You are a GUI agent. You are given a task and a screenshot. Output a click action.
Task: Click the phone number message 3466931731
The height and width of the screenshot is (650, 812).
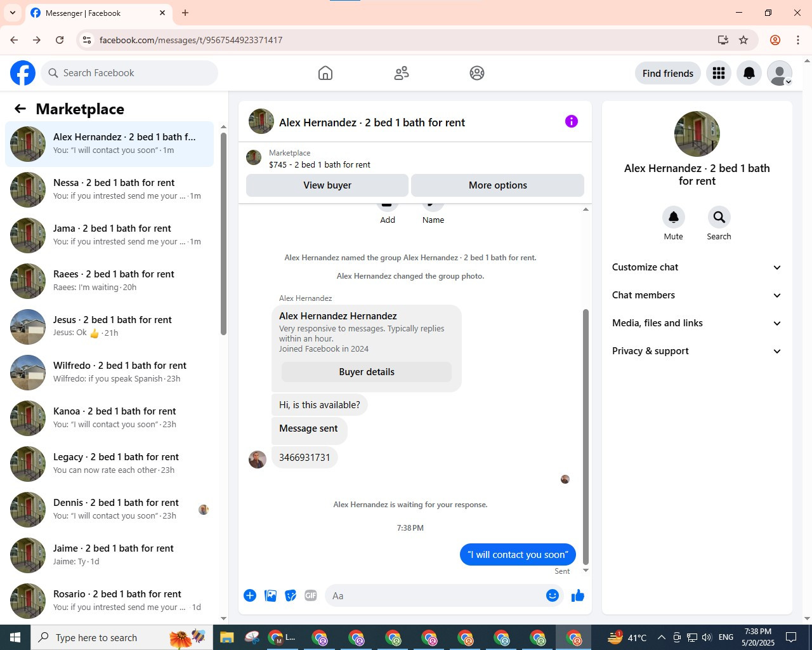304,458
